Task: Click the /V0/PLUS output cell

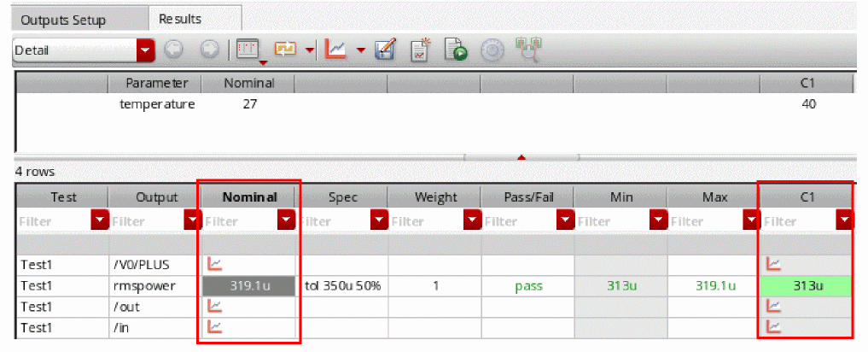Action: [x=155, y=265]
